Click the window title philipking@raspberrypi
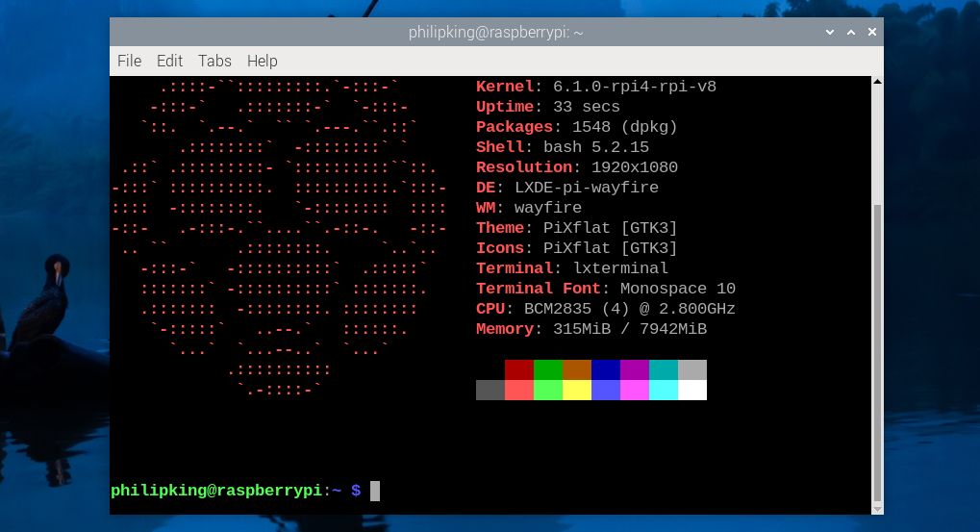This screenshot has width=980, height=532. (495, 32)
